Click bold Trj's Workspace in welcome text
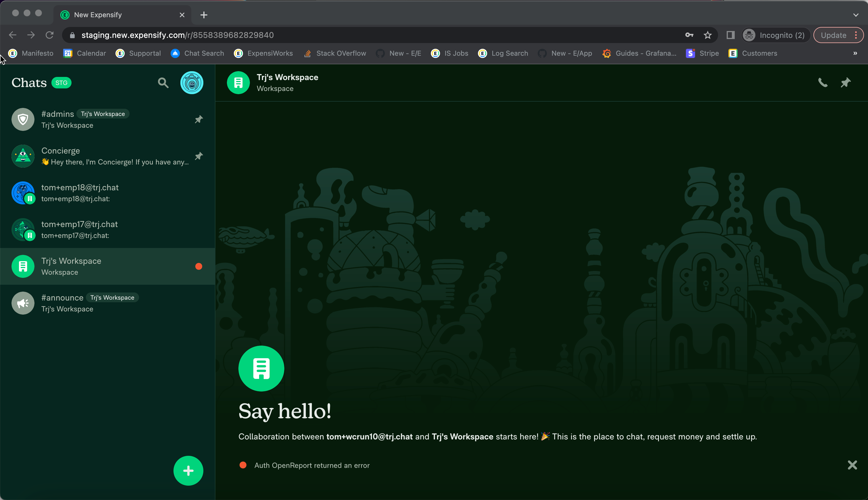868x500 pixels. [x=462, y=437]
